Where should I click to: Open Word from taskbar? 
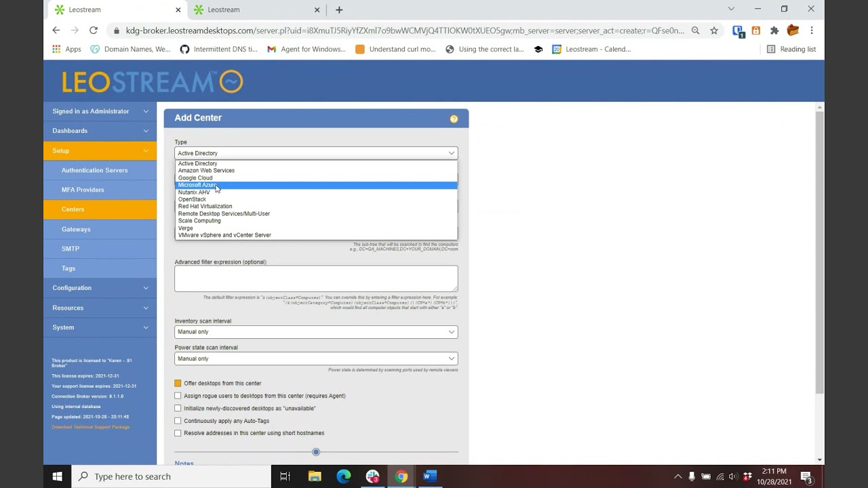tap(430, 476)
